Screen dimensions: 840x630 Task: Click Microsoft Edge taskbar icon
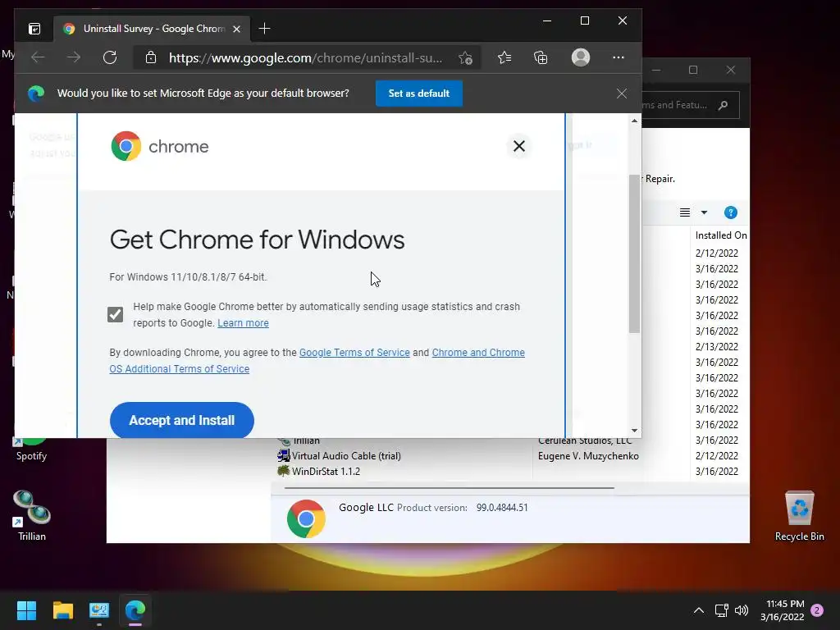[135, 610]
